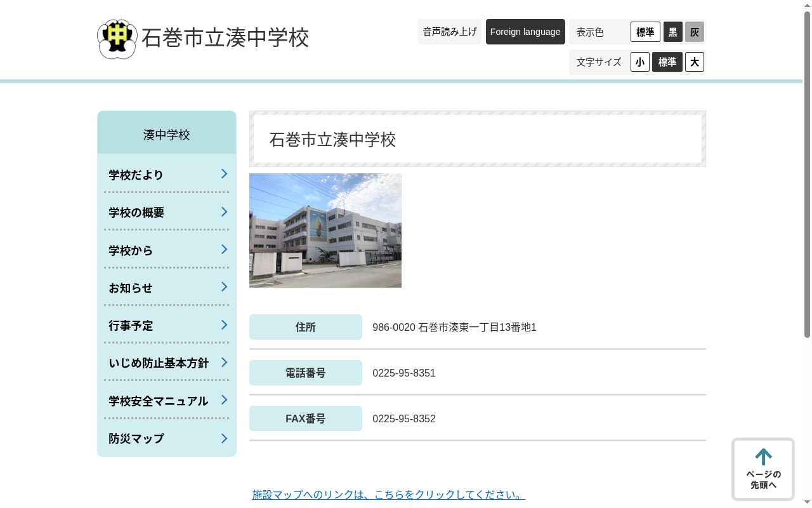Click the 電話番号 label
Screen dimensions: 812x508
pos(306,373)
